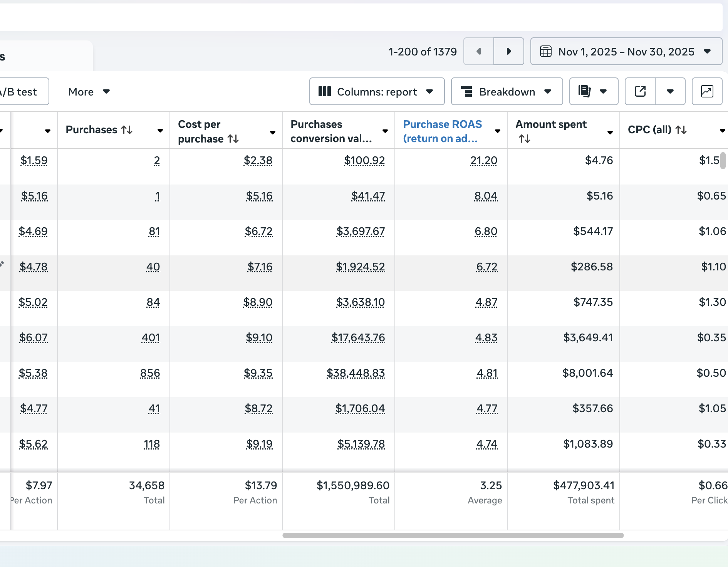Sort by Purchases column arrows
Image resolution: width=728 pixels, height=567 pixels.
(127, 130)
